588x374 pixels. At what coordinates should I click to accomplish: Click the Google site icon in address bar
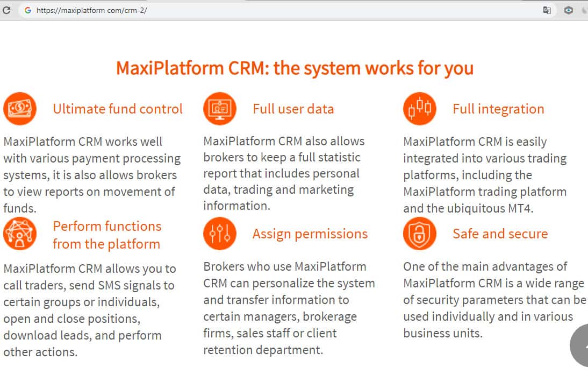click(28, 10)
